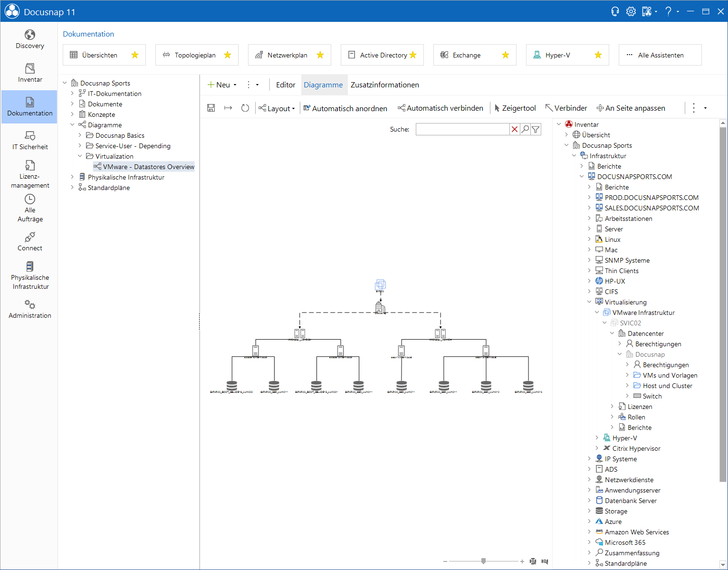This screenshot has width=728, height=570.
Task: Open the Dokumentation sidebar module
Action: point(29,107)
